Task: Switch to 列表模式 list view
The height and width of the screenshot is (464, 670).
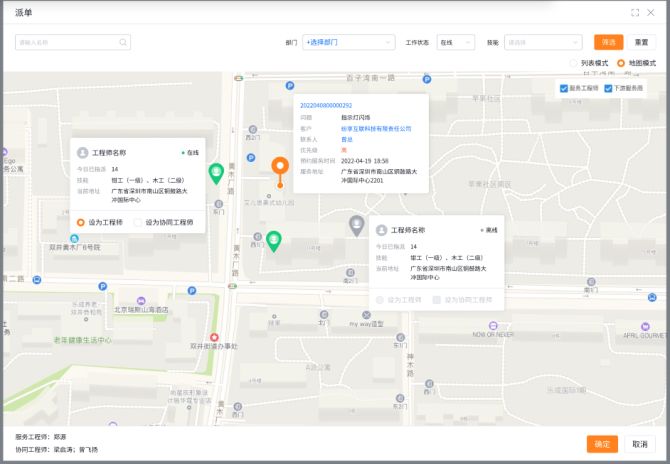Action: (573, 63)
